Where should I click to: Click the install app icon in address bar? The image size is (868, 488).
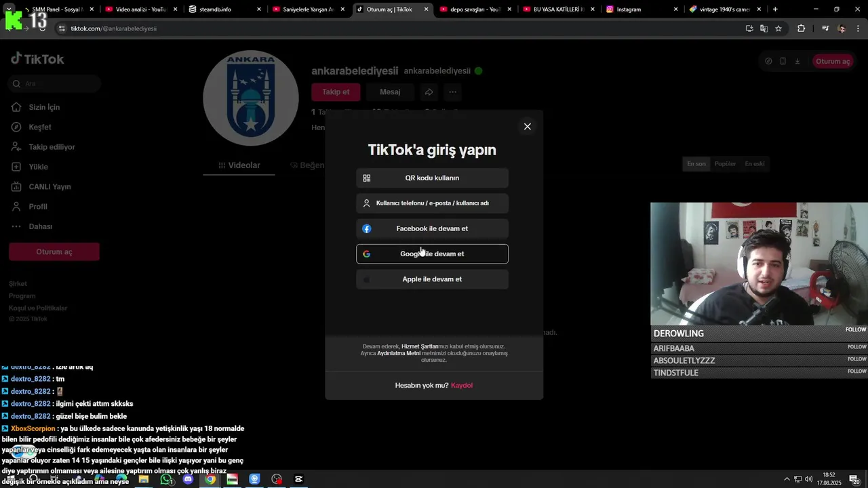coord(749,28)
